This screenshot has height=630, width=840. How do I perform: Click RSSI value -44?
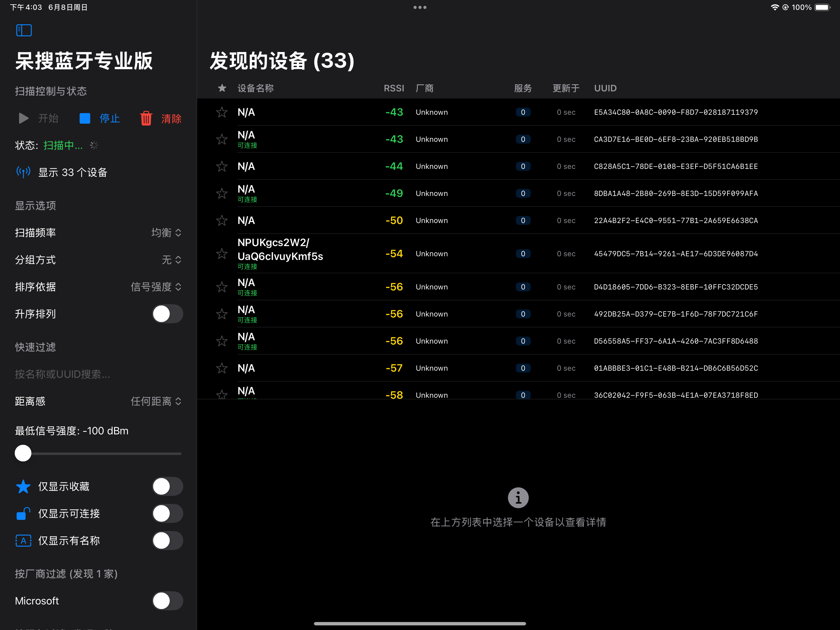point(394,166)
